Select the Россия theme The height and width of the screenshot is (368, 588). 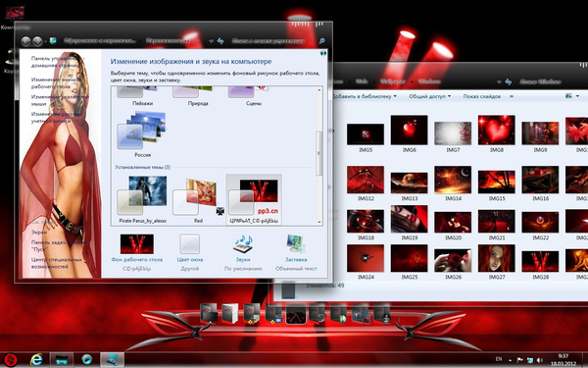click(142, 134)
